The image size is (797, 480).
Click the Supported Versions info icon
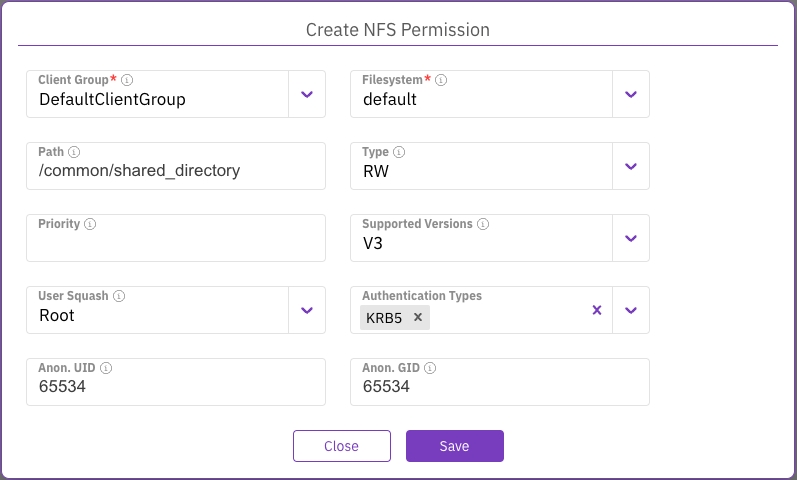click(483, 224)
